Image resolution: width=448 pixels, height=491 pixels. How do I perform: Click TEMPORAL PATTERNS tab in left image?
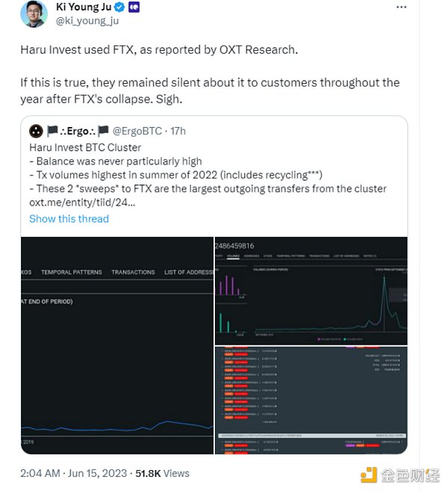coord(72,272)
